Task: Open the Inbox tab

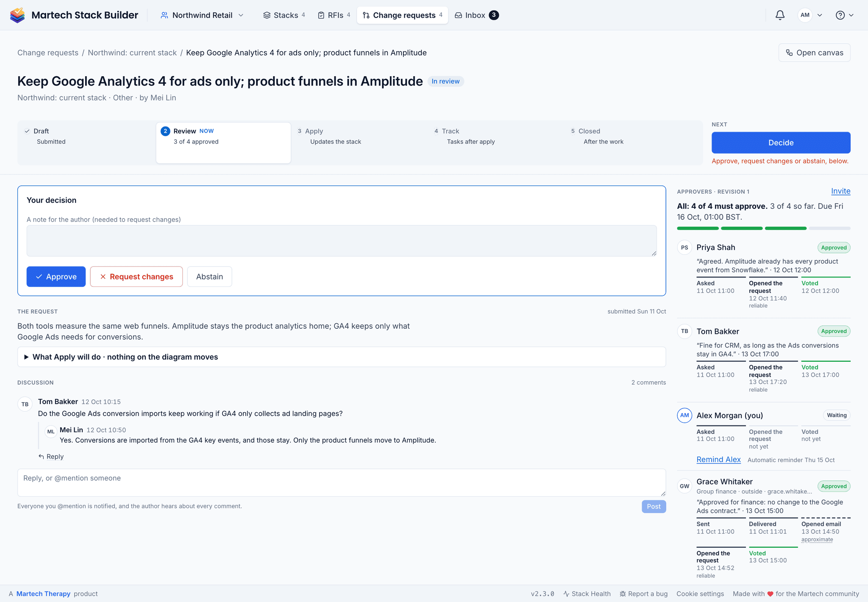Action: pyautogui.click(x=476, y=15)
